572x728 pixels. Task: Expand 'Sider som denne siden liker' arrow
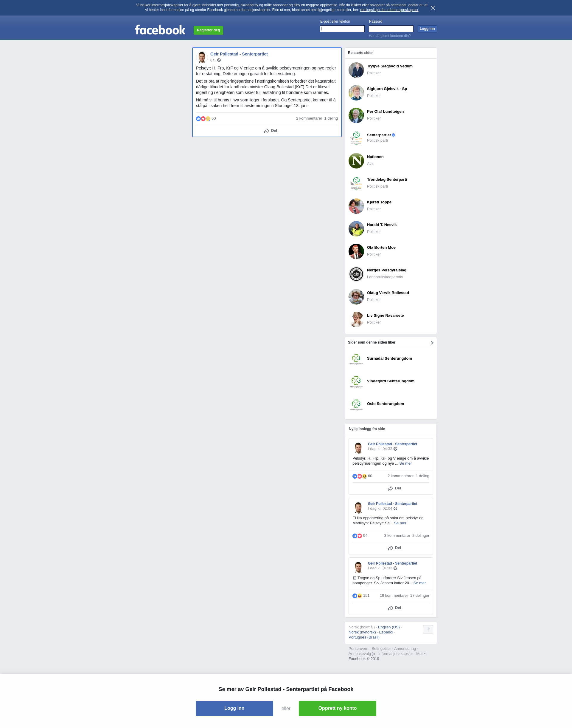tap(432, 343)
